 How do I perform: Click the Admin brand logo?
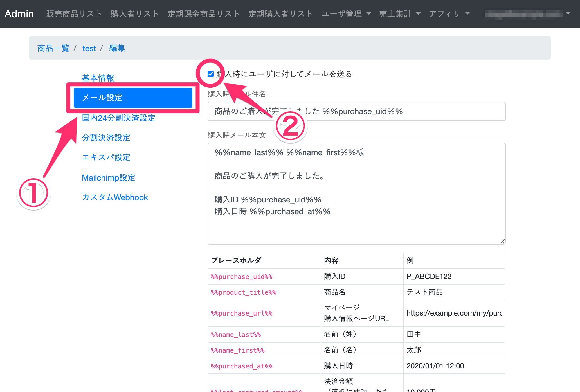coord(19,14)
